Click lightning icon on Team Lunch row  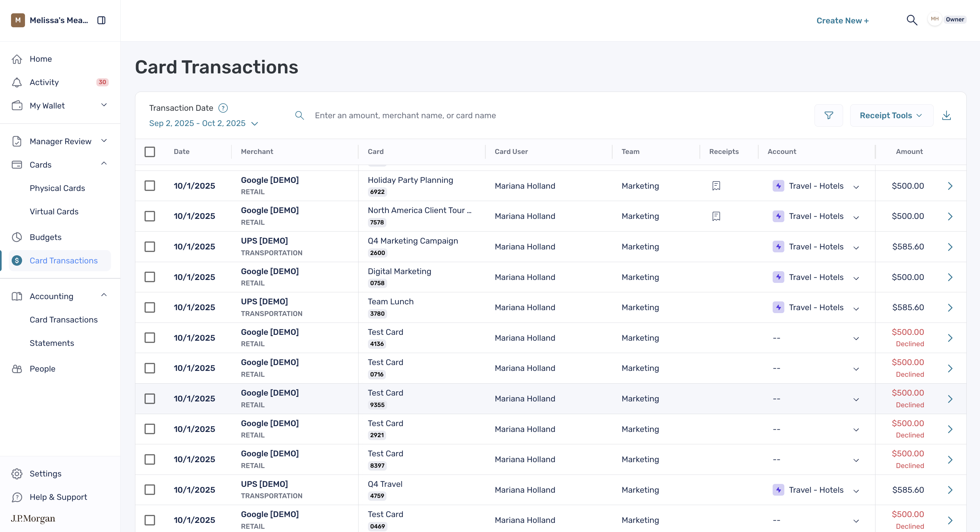coord(778,307)
